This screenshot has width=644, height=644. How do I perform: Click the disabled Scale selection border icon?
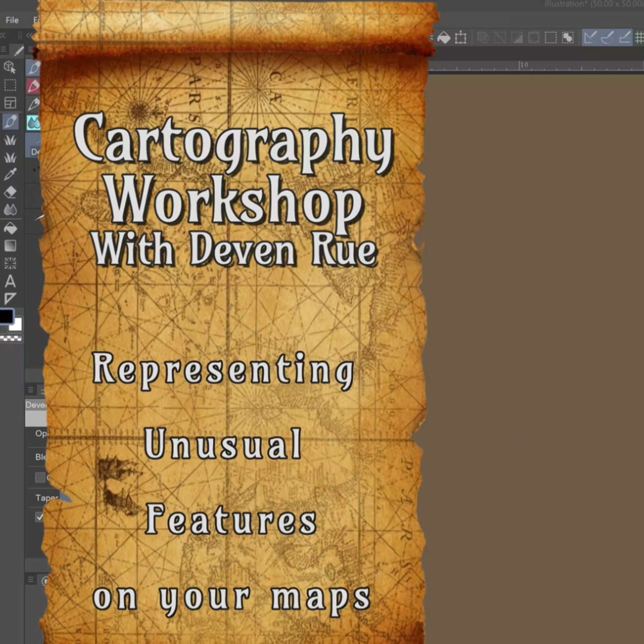pos(533,38)
